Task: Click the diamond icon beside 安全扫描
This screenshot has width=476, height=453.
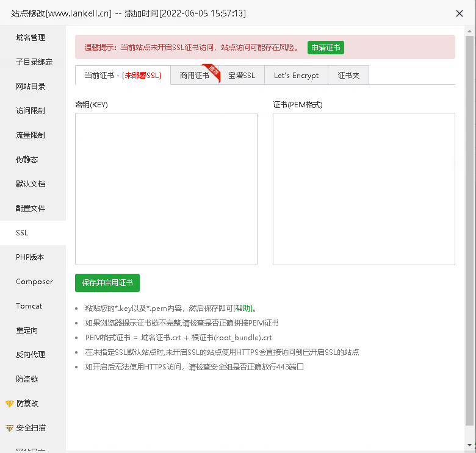Action: pos(9,428)
